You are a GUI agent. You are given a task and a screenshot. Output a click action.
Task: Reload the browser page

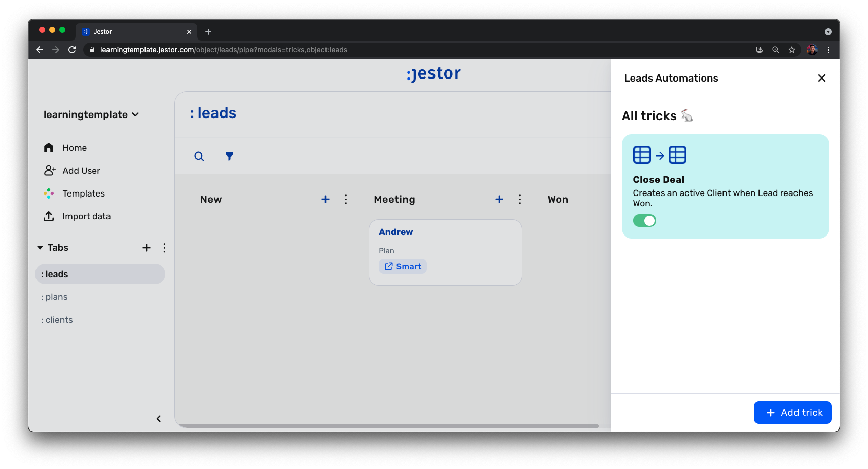pyautogui.click(x=72, y=50)
